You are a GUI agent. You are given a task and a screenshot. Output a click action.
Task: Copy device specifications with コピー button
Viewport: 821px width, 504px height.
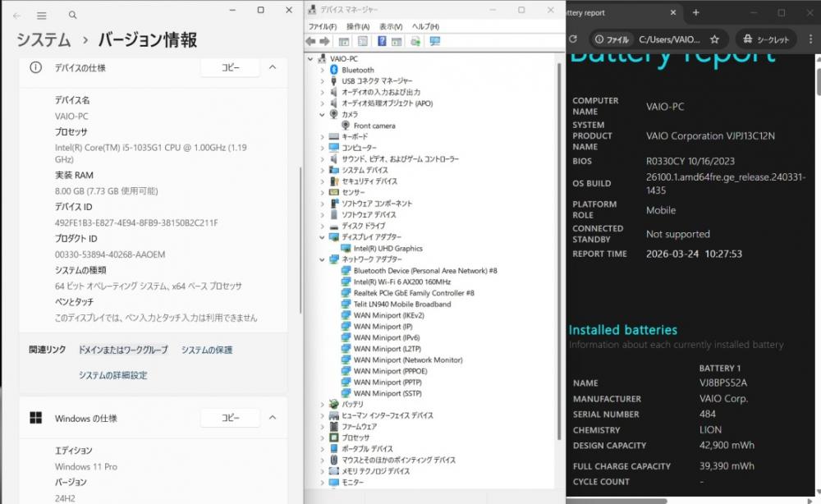pyautogui.click(x=231, y=67)
